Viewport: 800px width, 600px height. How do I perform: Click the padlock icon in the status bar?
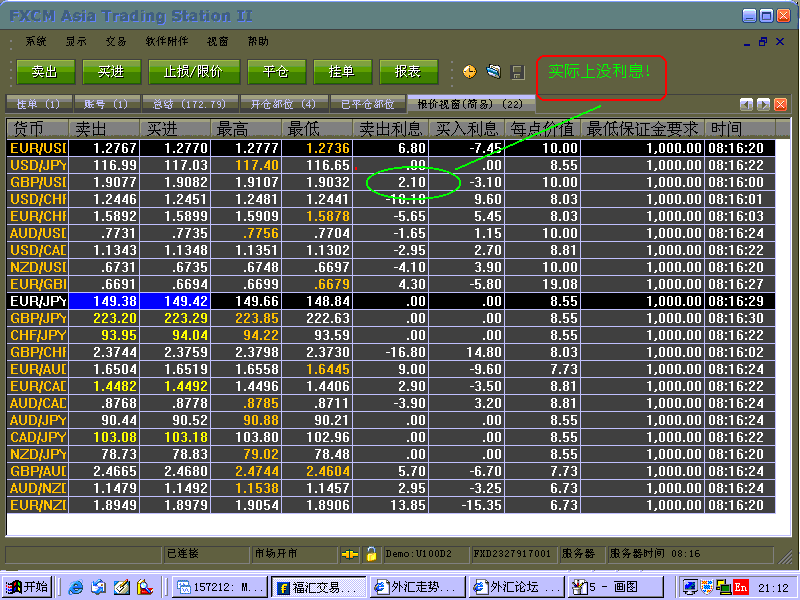(x=370, y=553)
